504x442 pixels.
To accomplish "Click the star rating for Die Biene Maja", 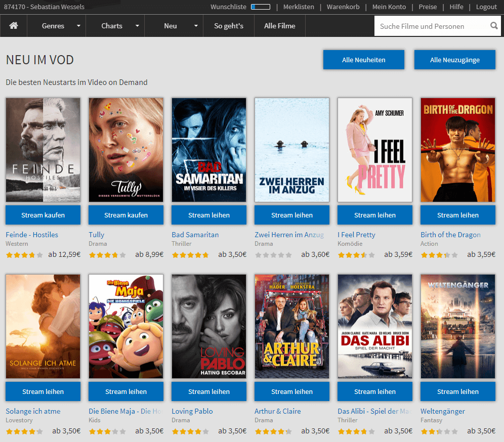I will pos(107,431).
